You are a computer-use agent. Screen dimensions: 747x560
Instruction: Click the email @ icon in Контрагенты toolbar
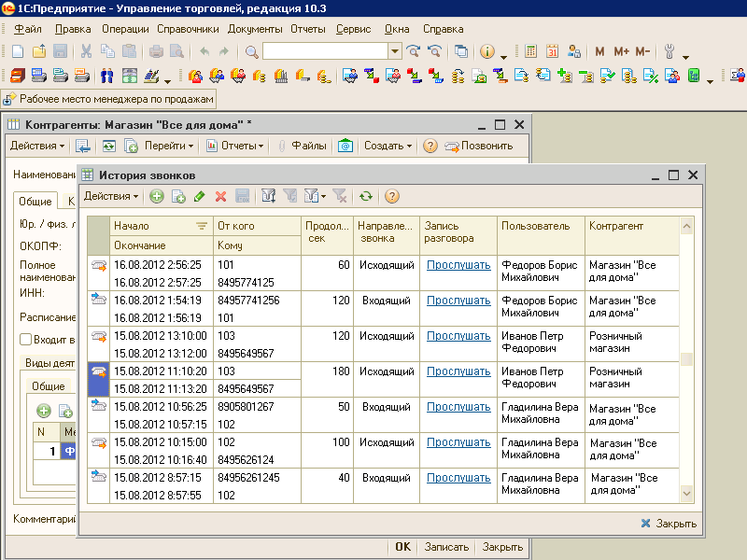pyautogui.click(x=345, y=146)
